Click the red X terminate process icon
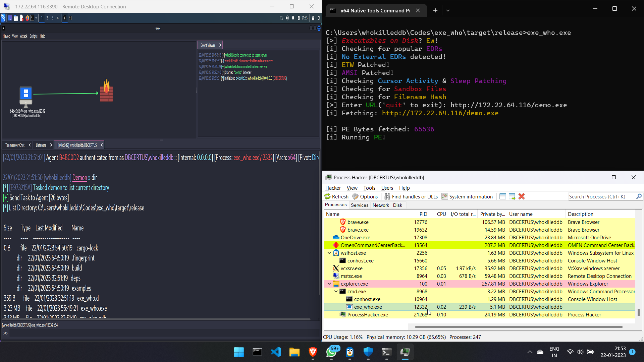The height and width of the screenshot is (362, 644). click(x=521, y=196)
